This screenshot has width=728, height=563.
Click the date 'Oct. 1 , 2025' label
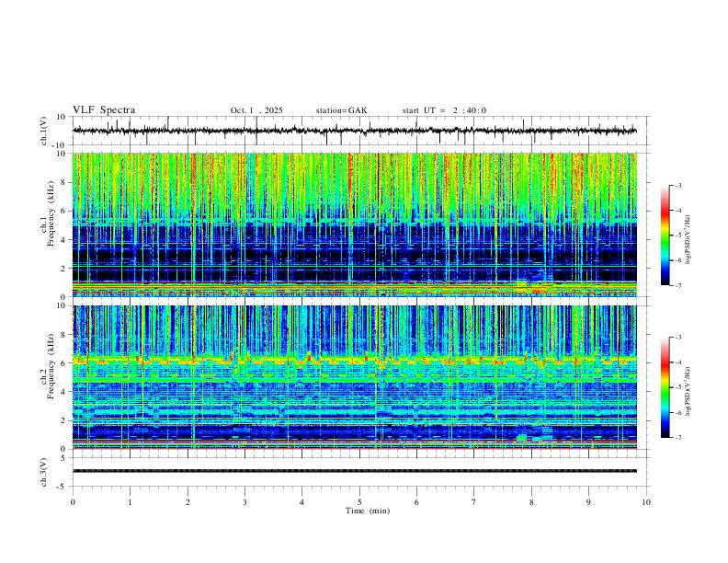click(256, 110)
